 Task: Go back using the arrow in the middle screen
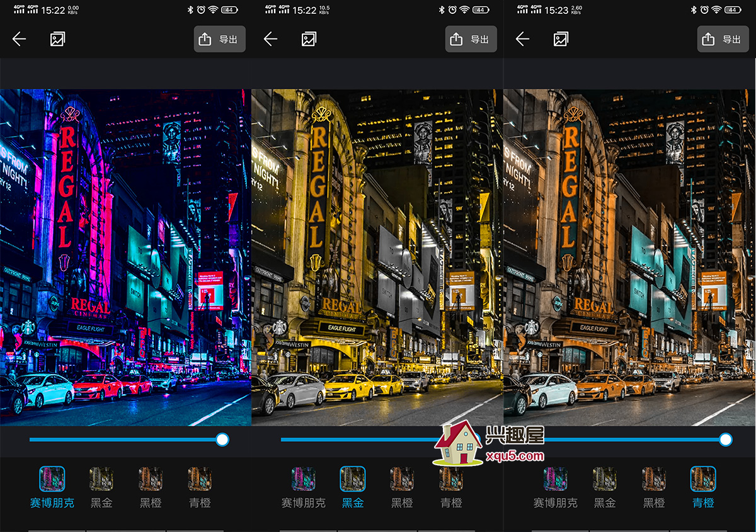pos(270,39)
